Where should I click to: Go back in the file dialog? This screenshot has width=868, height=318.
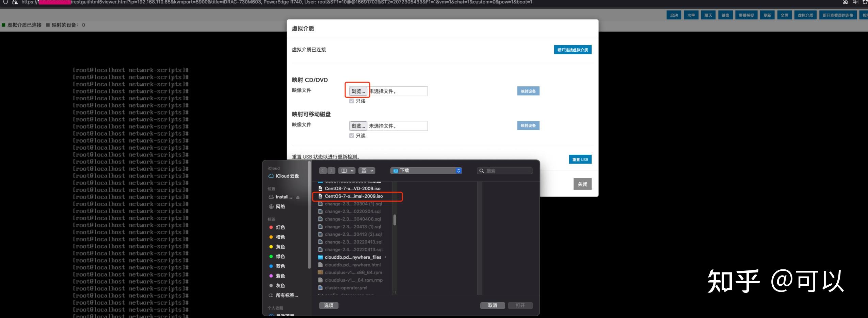[x=323, y=170]
